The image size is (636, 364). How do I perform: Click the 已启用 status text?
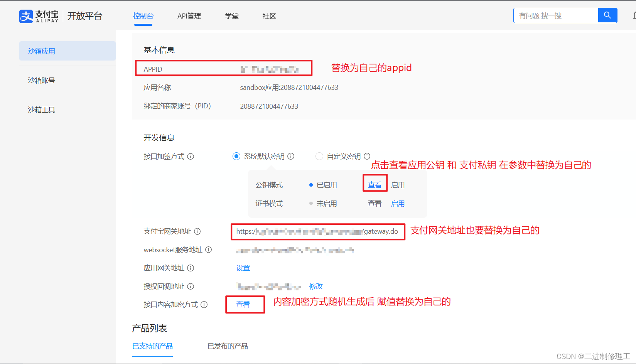click(x=327, y=185)
